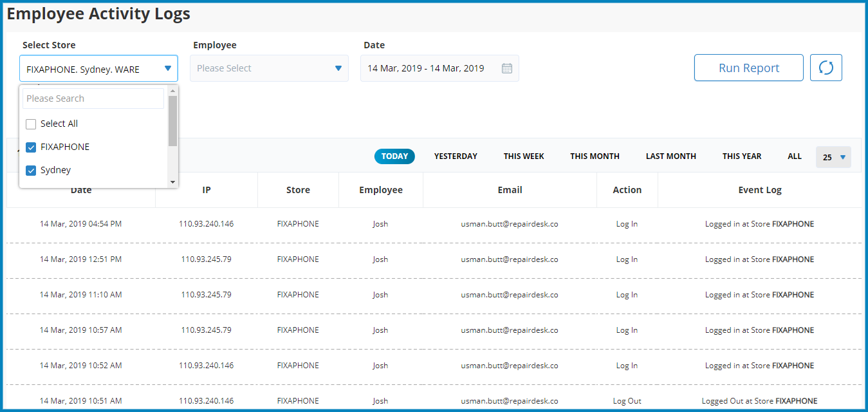868x412 pixels.
Task: Select the ALL filter
Action: (795, 156)
